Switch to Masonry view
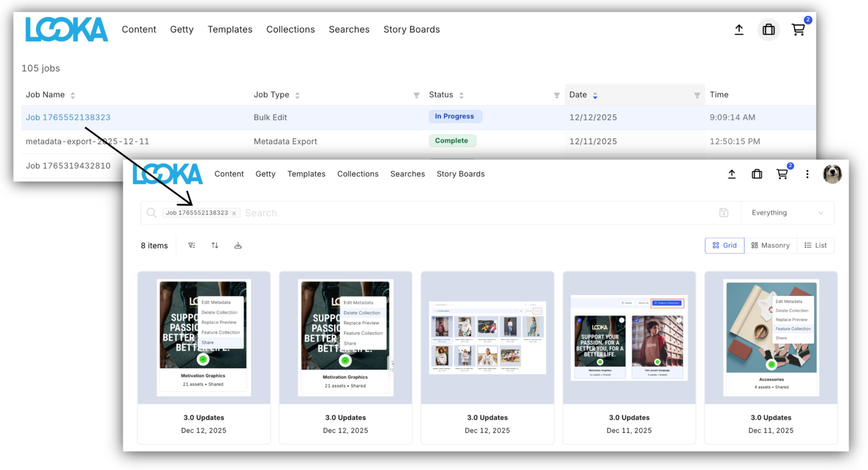868x470 pixels. pos(770,246)
